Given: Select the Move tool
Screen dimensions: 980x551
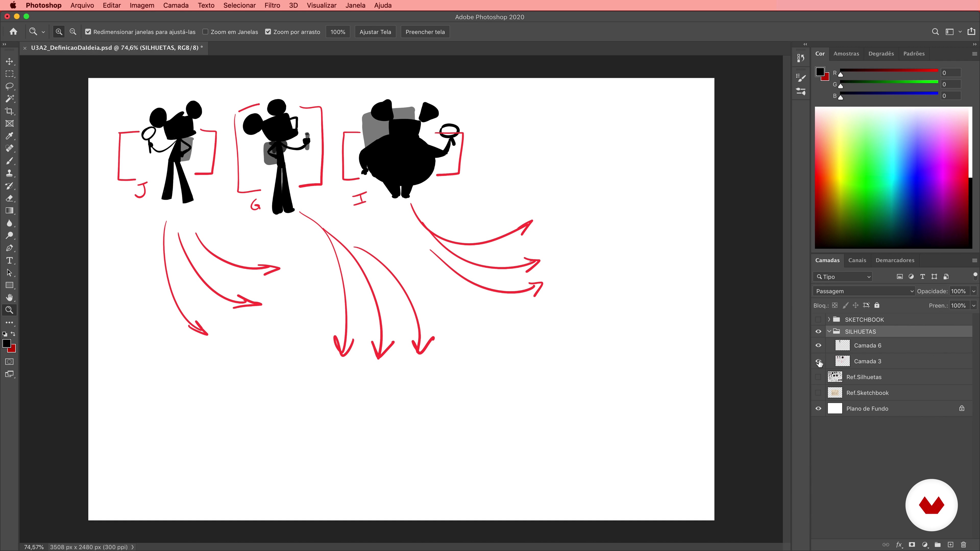Looking at the screenshot, I should pyautogui.click(x=9, y=61).
